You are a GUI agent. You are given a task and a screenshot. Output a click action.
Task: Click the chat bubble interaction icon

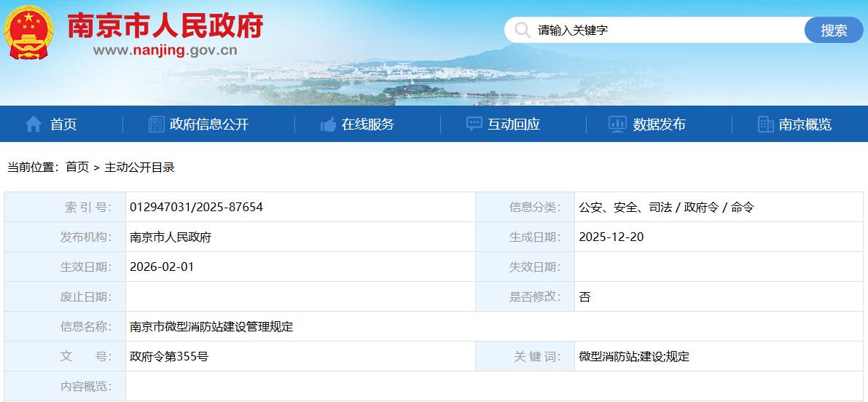474,124
